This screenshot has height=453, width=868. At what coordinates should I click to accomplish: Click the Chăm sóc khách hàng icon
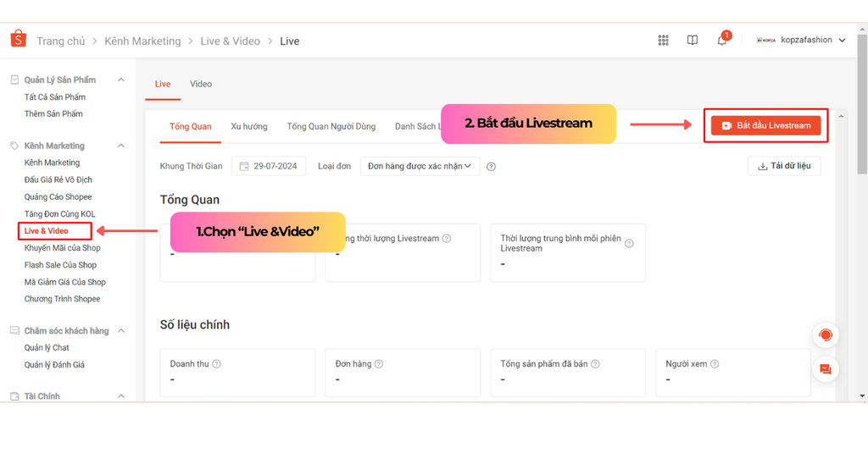point(14,331)
